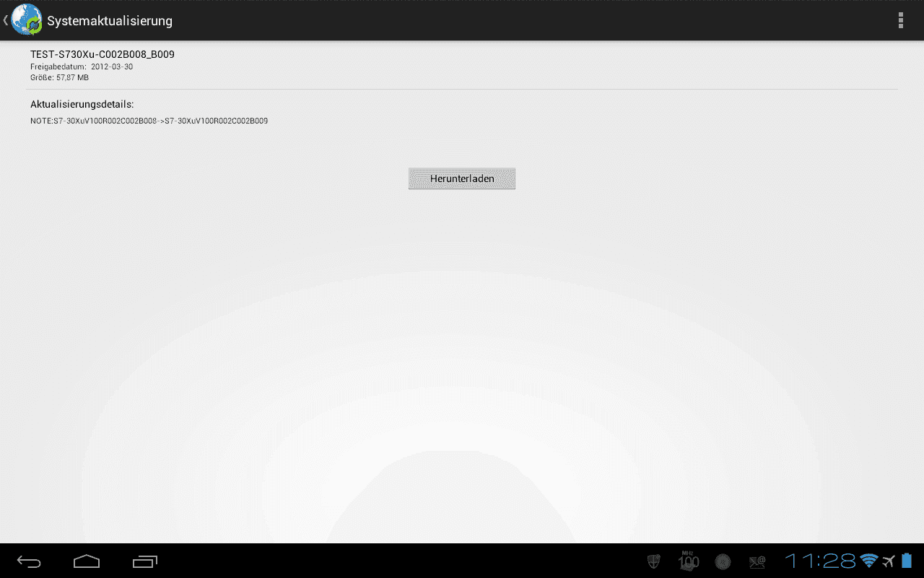The width and height of the screenshot is (924, 578).
Task: Select the NOTE:S7-30XuV100R002C002B008 details line
Action: coord(149,121)
